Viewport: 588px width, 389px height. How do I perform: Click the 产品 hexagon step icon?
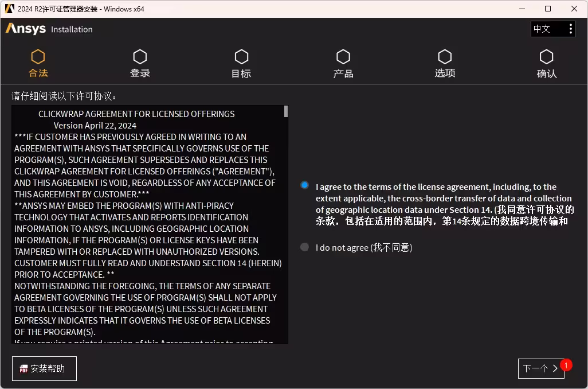click(x=343, y=57)
